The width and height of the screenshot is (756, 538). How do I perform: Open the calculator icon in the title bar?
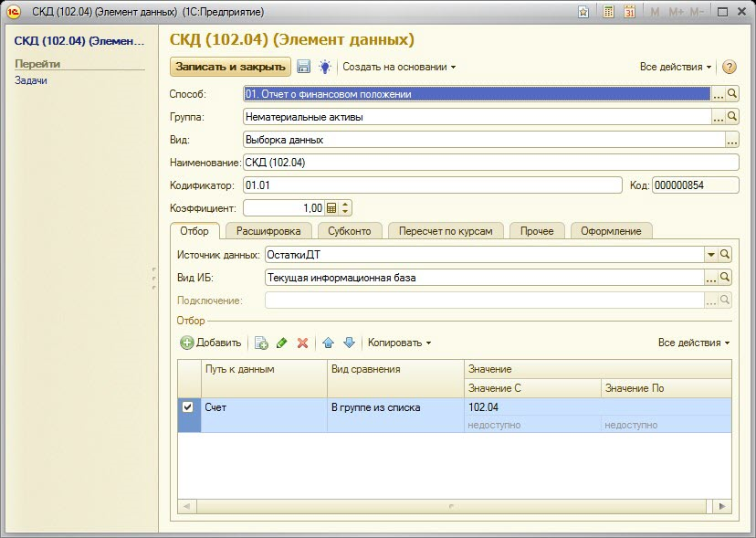[x=609, y=12]
